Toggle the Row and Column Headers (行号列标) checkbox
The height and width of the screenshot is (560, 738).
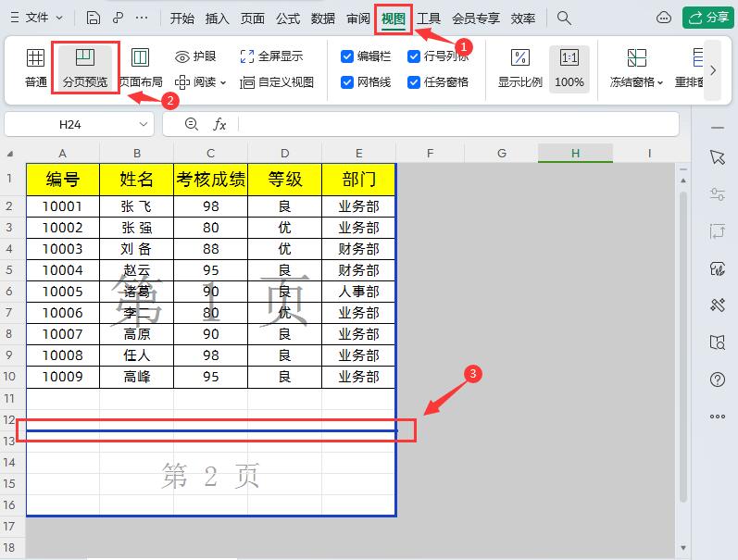tap(414, 56)
